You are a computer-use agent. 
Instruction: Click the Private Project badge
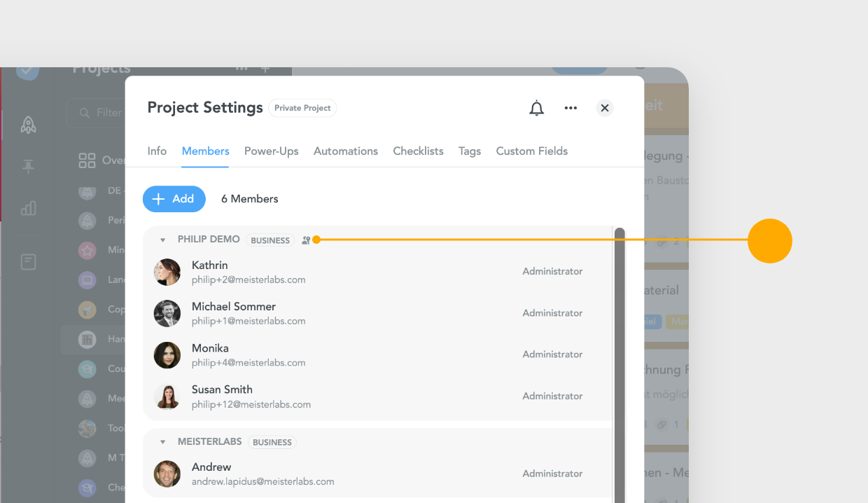click(x=302, y=108)
